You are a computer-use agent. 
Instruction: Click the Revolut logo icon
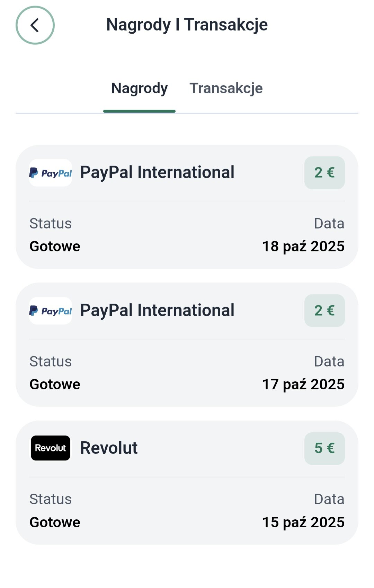[51, 448]
